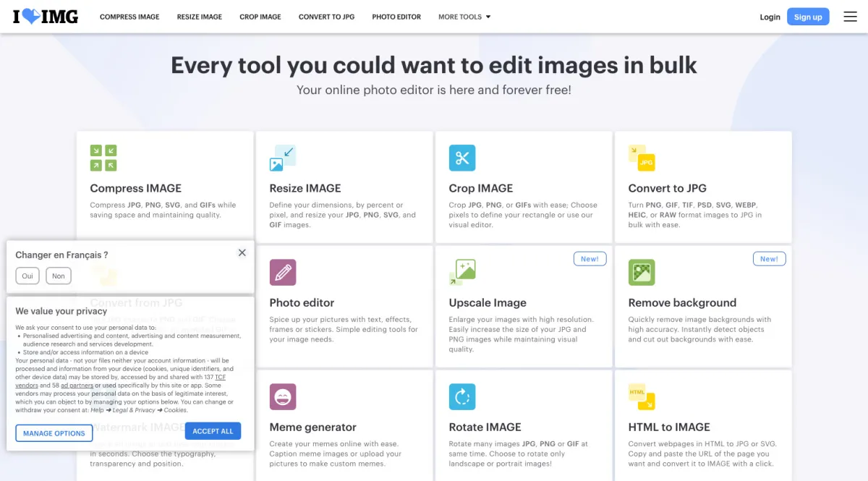Click the HTML to IMAGE card title
The height and width of the screenshot is (481, 868).
coord(669,427)
